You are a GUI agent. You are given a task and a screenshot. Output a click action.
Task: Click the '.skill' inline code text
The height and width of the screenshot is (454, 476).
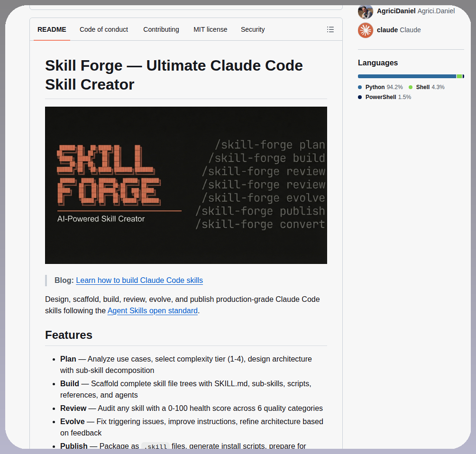click(156, 446)
